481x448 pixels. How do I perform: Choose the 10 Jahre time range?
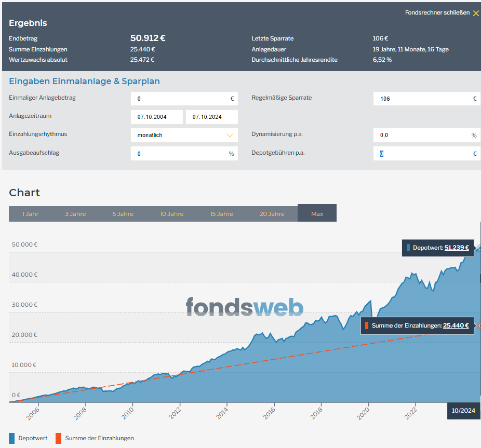point(171,214)
